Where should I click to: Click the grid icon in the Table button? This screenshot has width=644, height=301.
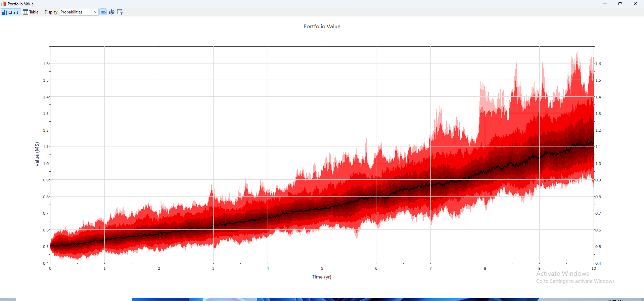pos(26,12)
